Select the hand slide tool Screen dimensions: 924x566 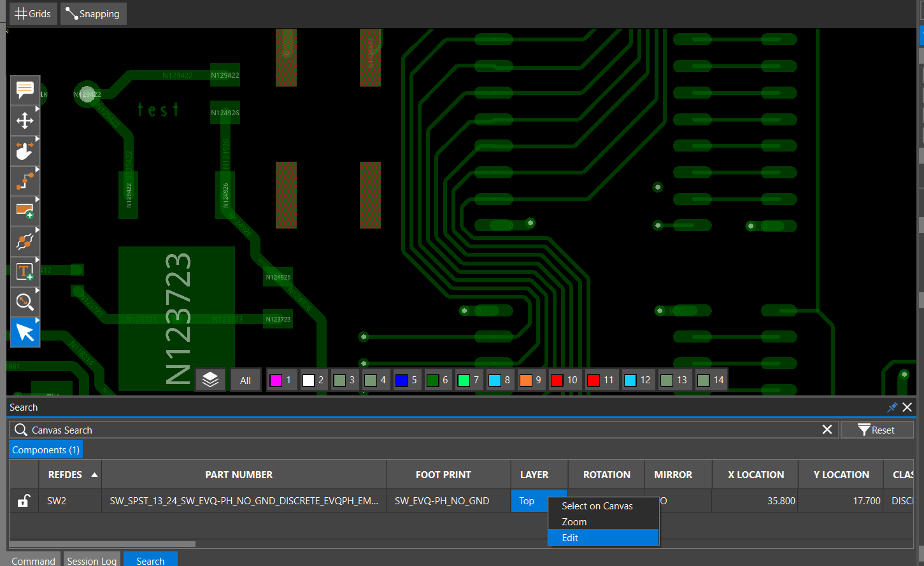25,150
